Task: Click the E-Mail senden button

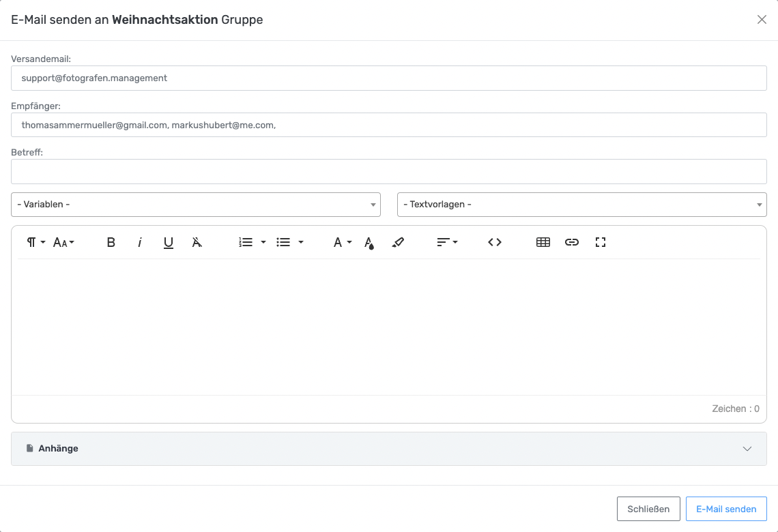Action: pyautogui.click(x=726, y=509)
